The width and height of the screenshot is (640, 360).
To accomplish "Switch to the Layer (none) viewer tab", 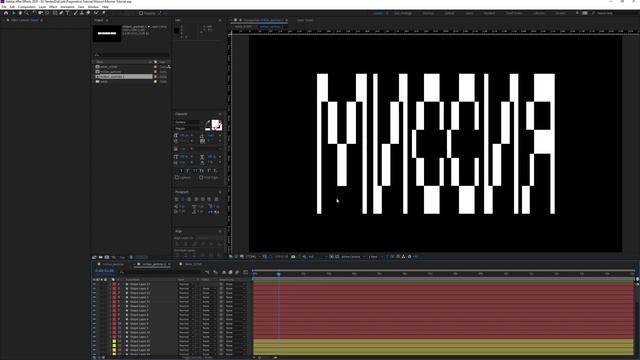I will point(305,20).
